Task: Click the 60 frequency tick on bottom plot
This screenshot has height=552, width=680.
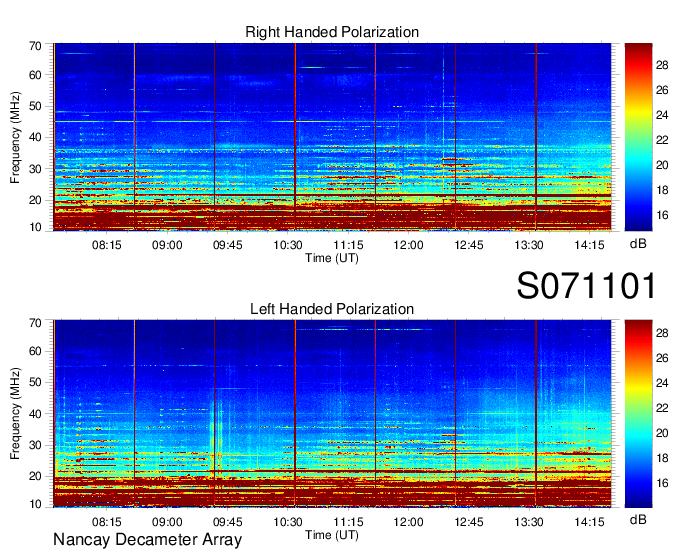Action: point(35,351)
